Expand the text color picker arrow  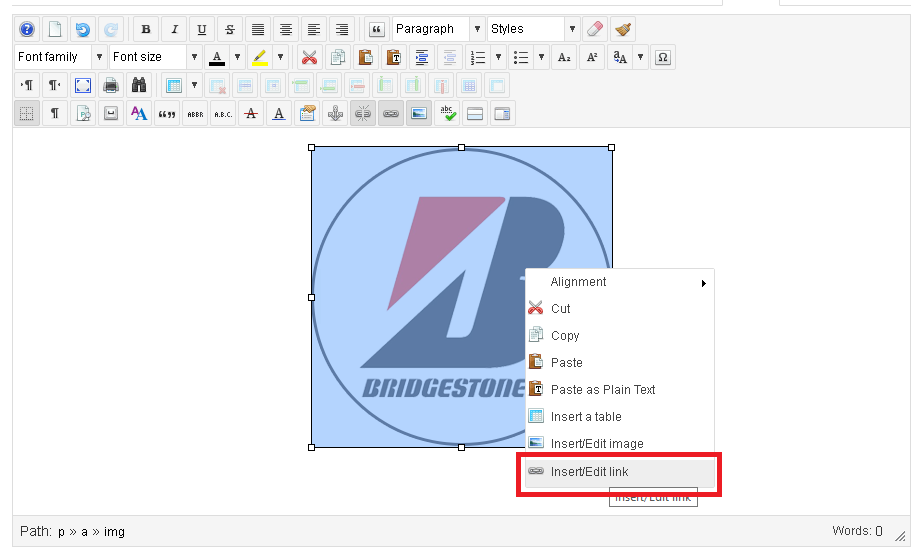click(237, 57)
